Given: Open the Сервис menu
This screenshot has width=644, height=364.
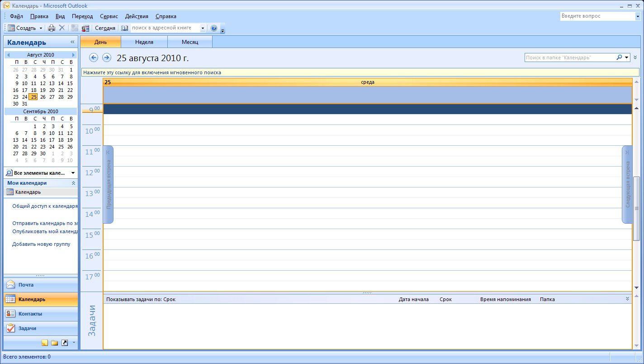Looking at the screenshot, I should coord(109,16).
